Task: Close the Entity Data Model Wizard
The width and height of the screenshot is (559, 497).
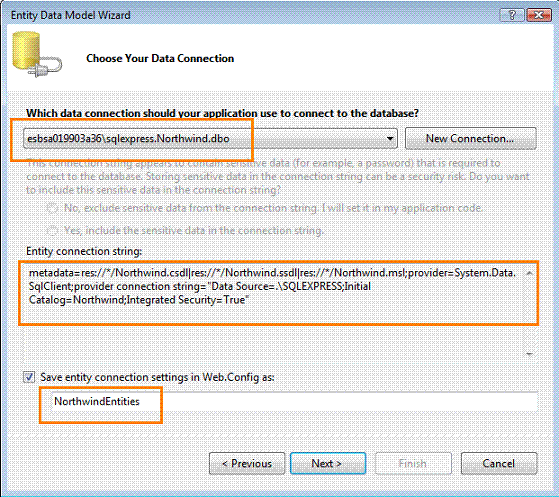Action: tap(539, 15)
